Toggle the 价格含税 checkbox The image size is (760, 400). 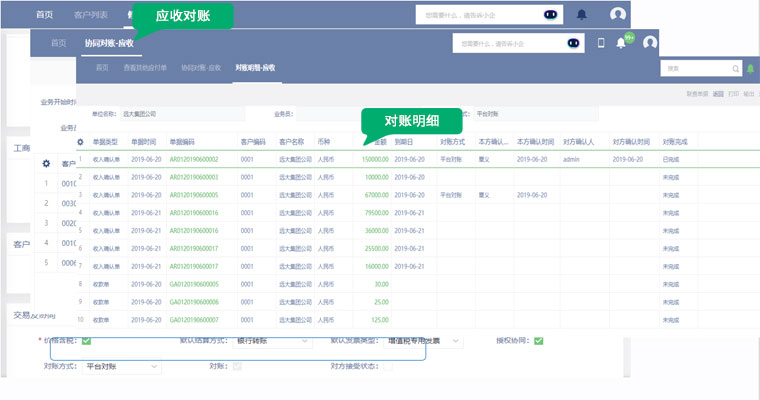(86, 341)
